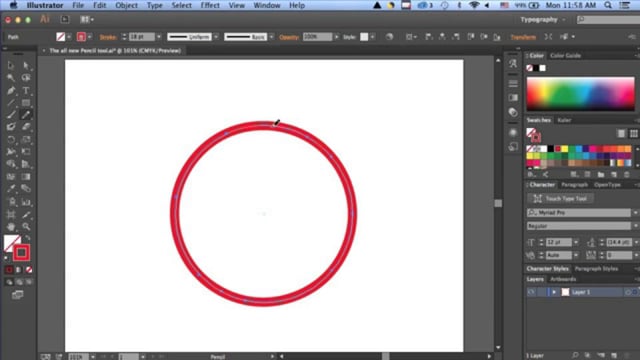Select the Zoom tool
Screen dimensions: 640x360
pyautogui.click(x=26, y=227)
